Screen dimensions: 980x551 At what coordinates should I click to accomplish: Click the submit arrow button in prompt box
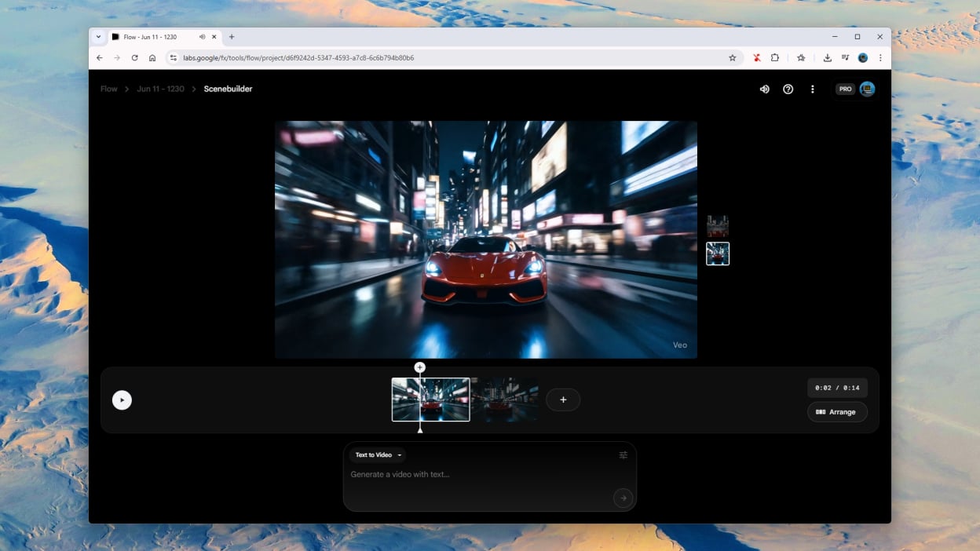[623, 498]
